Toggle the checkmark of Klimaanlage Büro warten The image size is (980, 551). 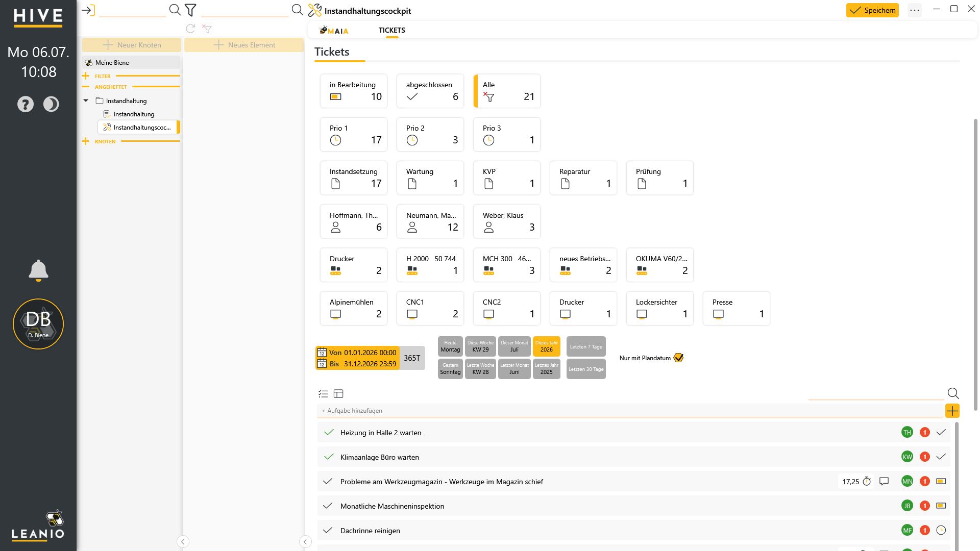329,457
